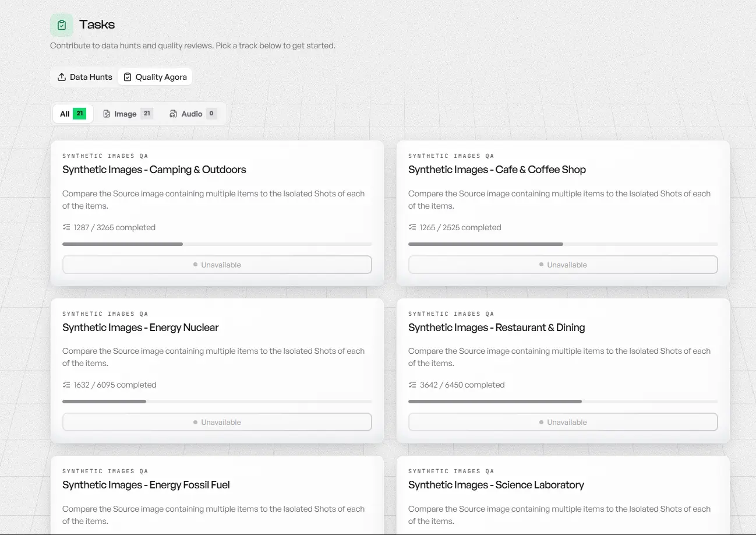Open the Data Hunts tab
Screen dimensions: 756x535
tap(85, 77)
